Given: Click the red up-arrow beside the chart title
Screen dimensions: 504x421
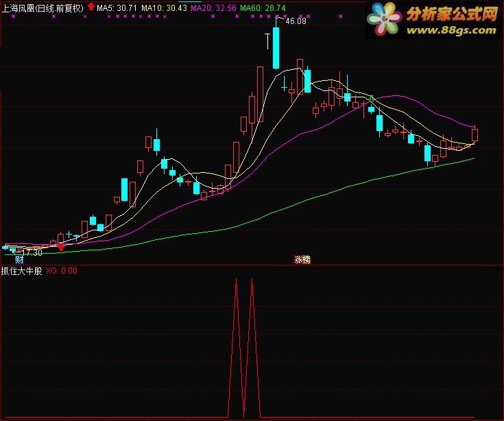Looking at the screenshot, I should (91, 6).
